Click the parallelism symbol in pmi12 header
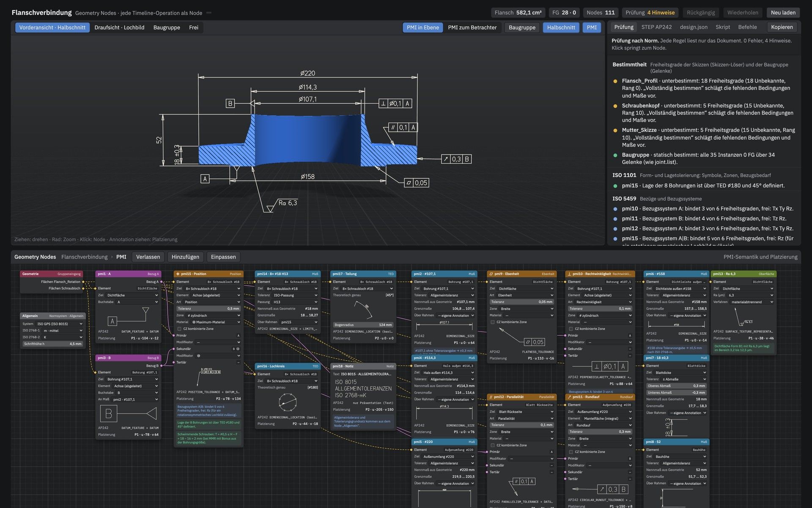This screenshot has height=508, width=812. 491,397
